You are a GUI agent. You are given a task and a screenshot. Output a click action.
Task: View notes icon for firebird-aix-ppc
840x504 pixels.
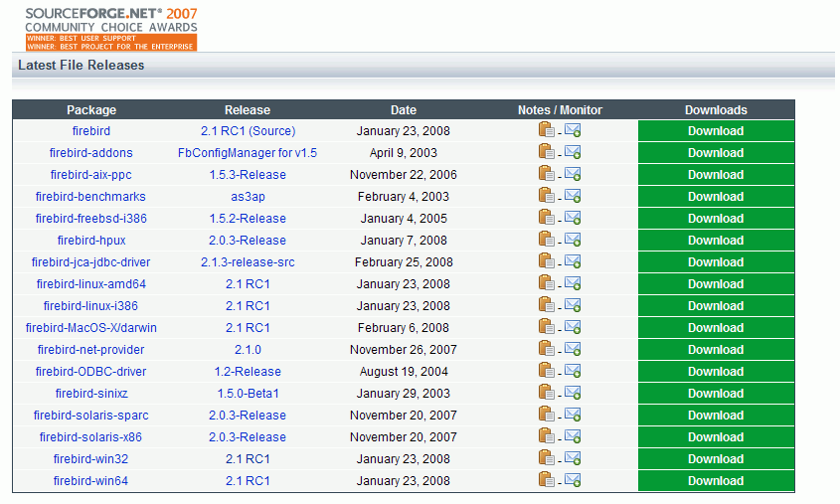click(x=546, y=174)
